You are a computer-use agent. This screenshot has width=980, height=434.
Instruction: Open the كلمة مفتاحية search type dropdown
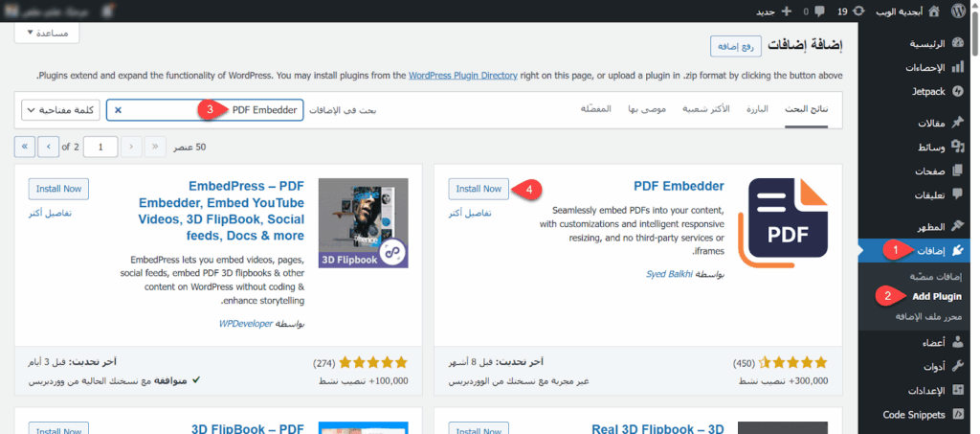click(x=60, y=110)
